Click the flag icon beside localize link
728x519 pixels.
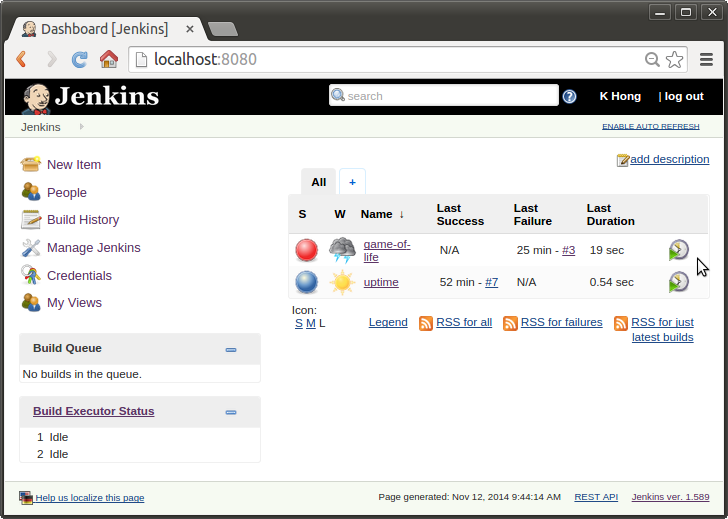pyautogui.click(x=26, y=498)
